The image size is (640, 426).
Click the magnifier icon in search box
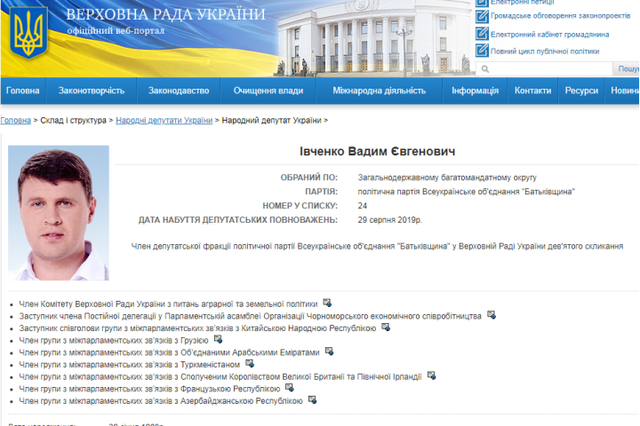(x=485, y=70)
